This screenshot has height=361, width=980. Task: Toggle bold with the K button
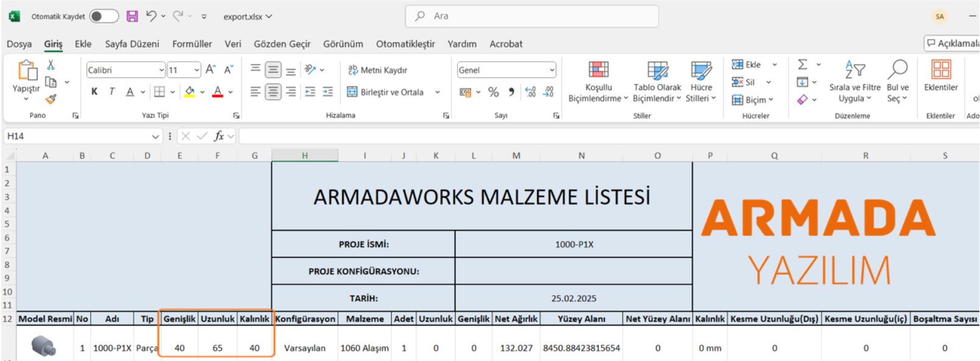click(x=94, y=91)
